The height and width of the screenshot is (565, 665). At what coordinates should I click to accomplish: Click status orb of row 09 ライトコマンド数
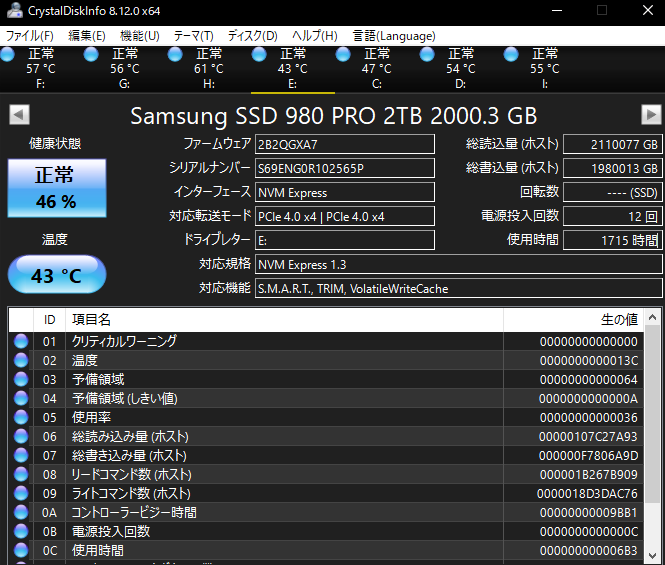21,493
